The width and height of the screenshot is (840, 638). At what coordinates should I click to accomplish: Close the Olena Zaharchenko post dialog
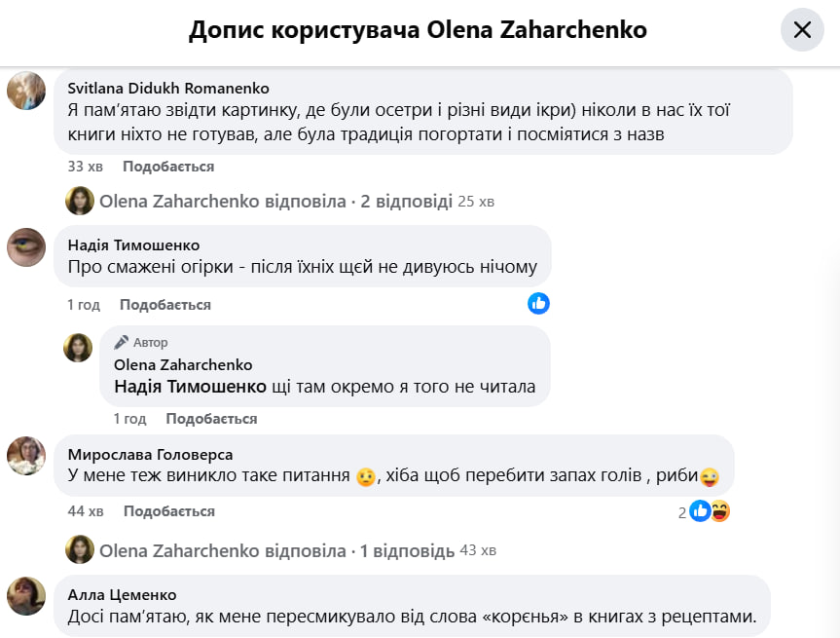[802, 30]
